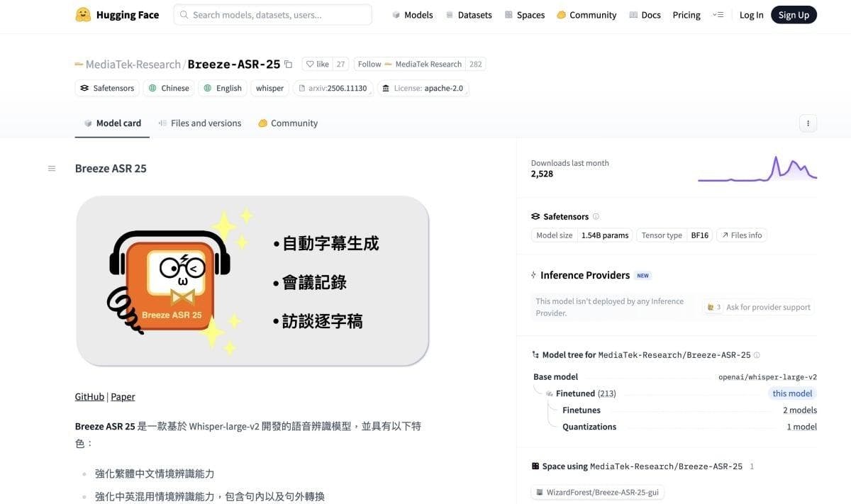Select the English language tag
The height and width of the screenshot is (504, 851).
coord(223,89)
